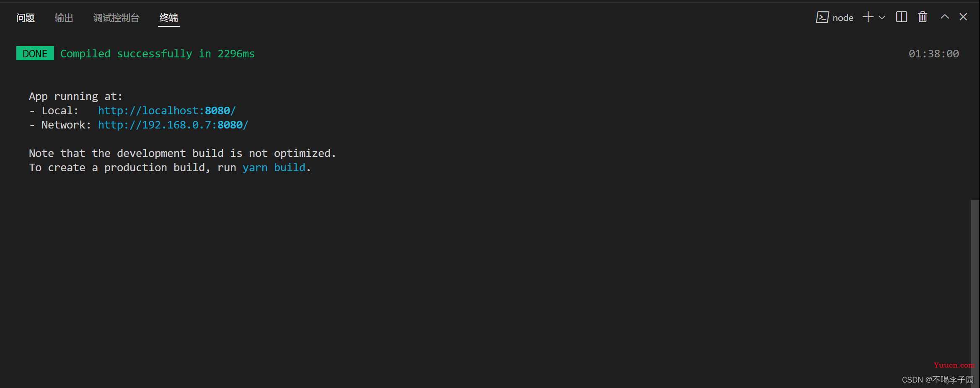Close the terminal panel
Screen dimensions: 980x388
tap(963, 17)
